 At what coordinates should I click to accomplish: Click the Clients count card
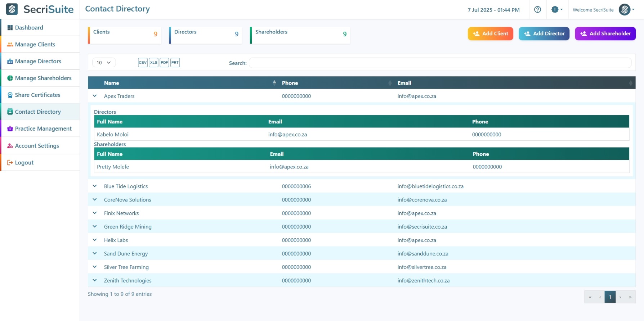point(125,35)
